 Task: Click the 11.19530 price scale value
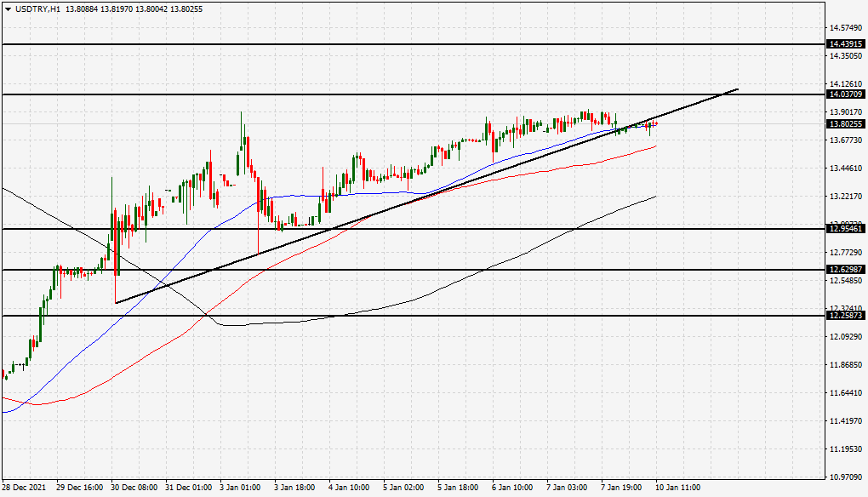846,448
